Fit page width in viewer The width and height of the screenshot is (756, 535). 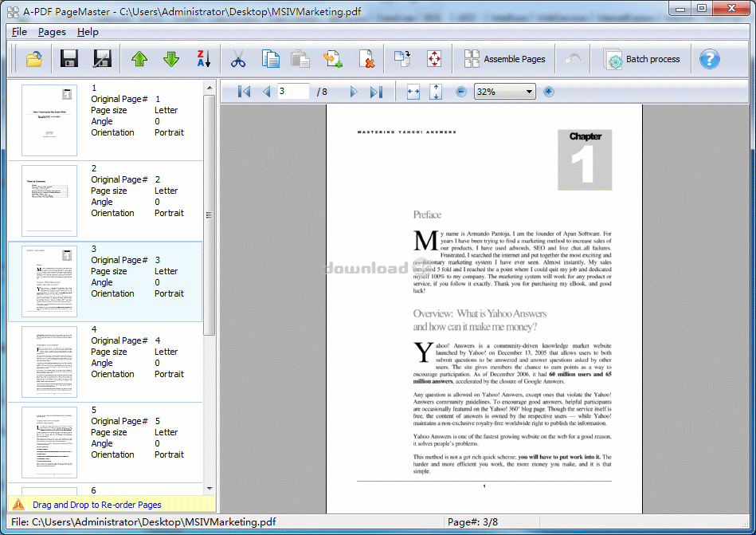[x=413, y=92]
